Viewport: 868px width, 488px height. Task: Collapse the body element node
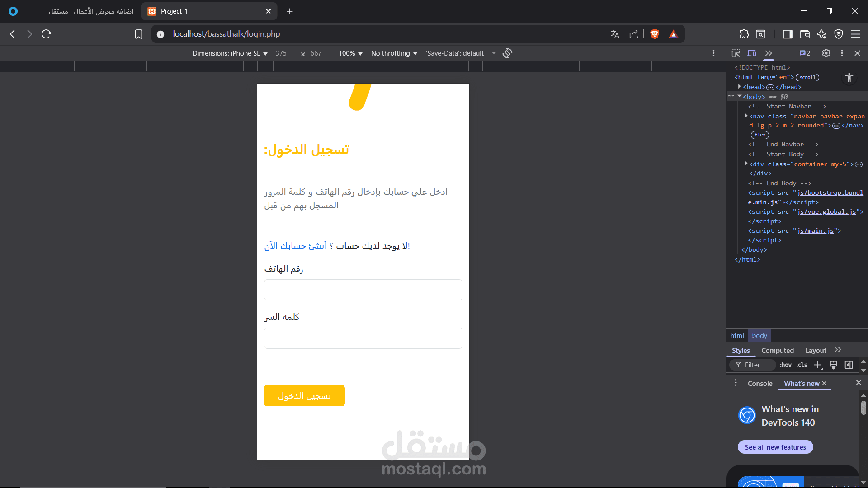click(x=740, y=96)
